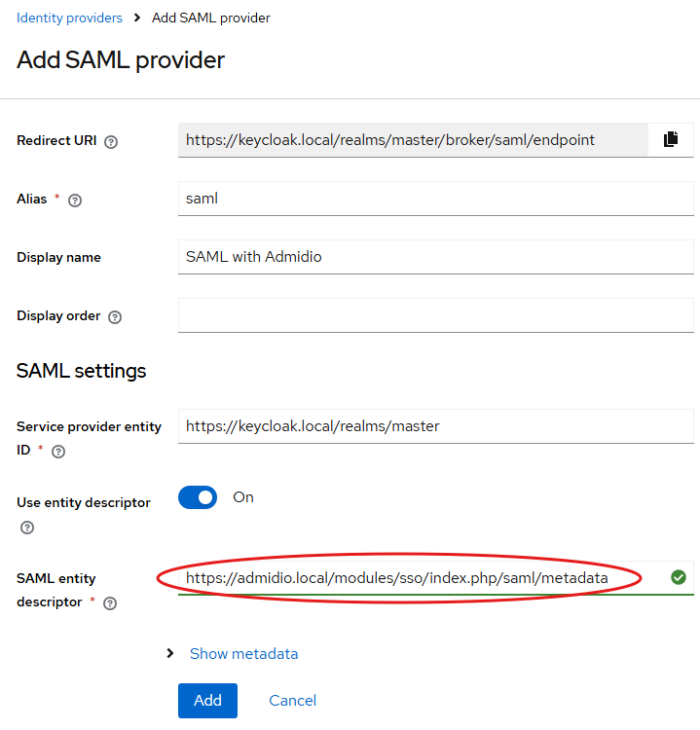Click green validation checkmark icon
The height and width of the screenshot is (730, 700).
click(679, 577)
